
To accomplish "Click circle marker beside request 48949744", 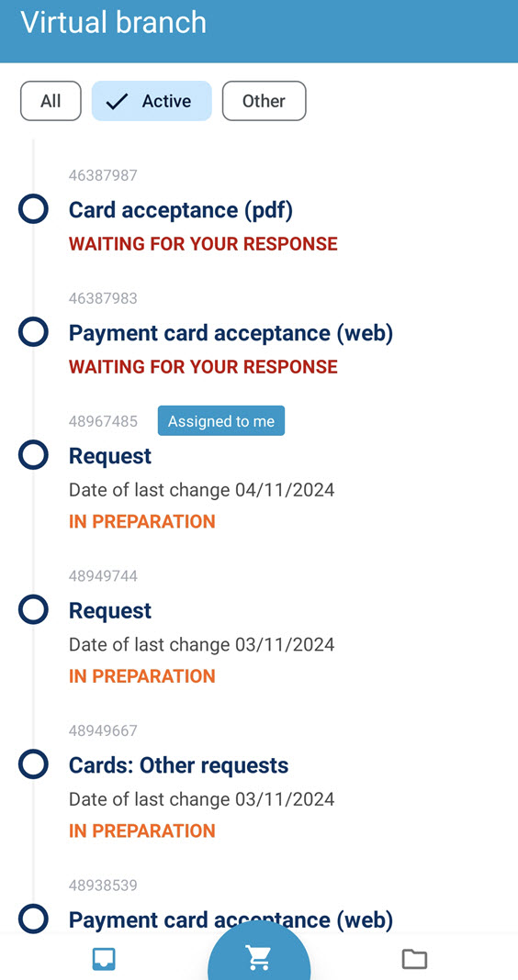I will 33,609.
